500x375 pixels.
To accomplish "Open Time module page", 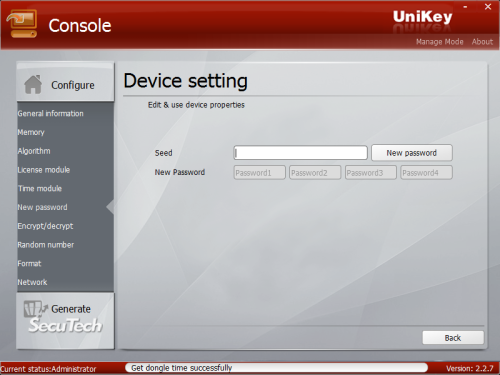I will point(40,188).
